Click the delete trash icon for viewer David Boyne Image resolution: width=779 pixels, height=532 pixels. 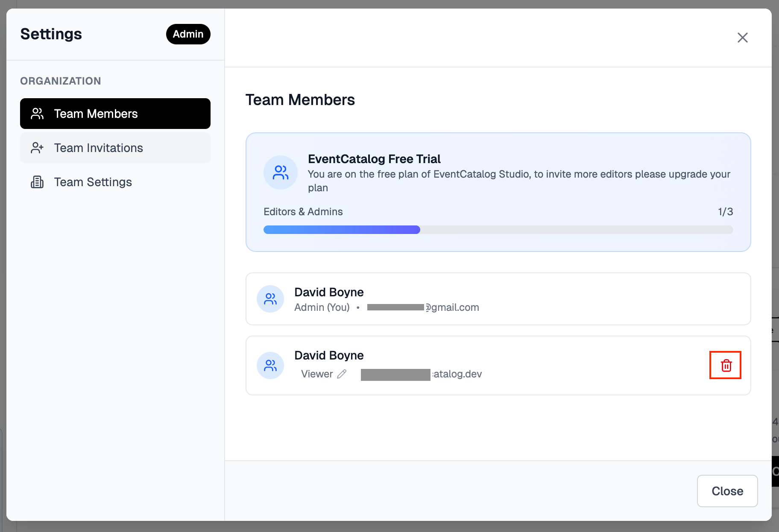point(725,365)
